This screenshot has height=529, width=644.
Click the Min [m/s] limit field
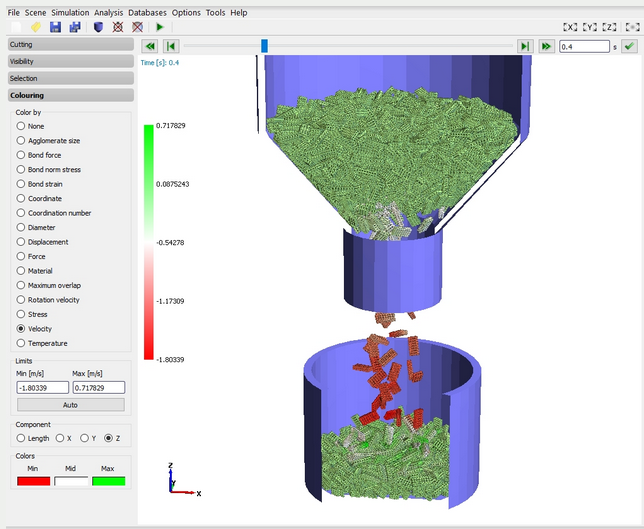40,387
